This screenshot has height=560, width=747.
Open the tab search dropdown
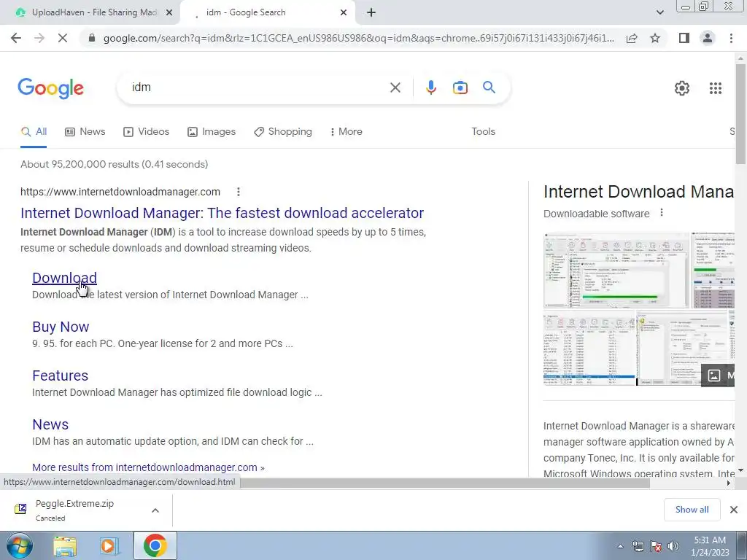tap(659, 12)
